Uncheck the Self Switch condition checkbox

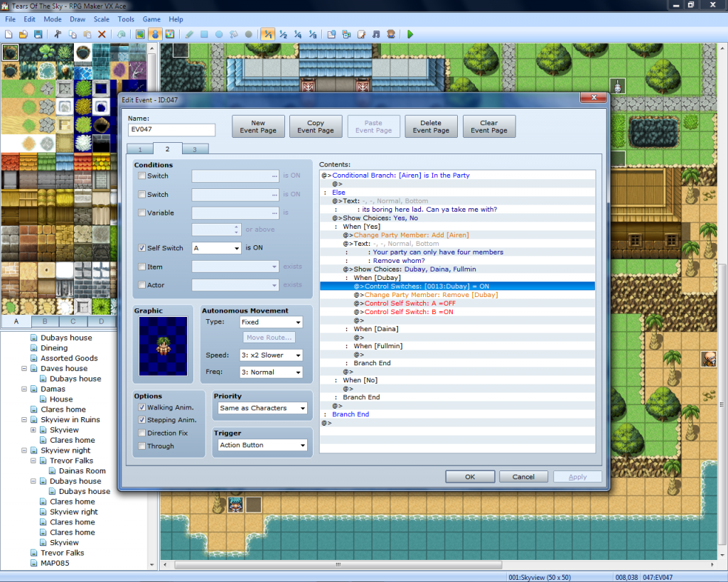142,248
